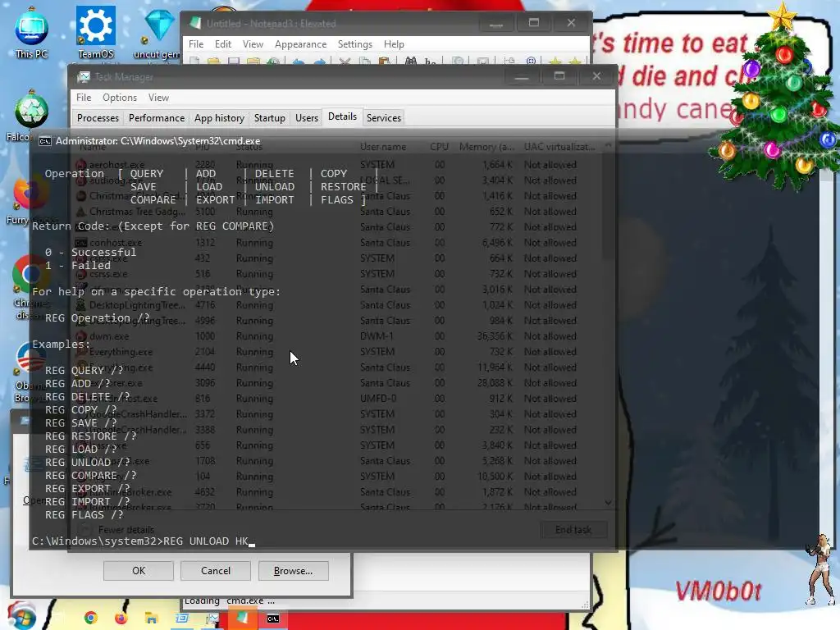Open the View menu in Task Manager
The image size is (840, 630).
[158, 98]
